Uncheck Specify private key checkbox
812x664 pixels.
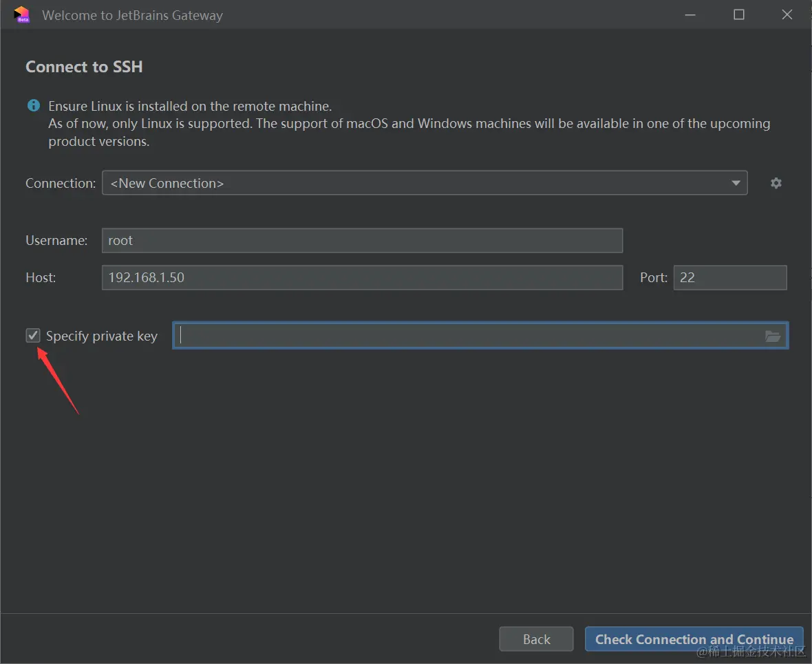[33, 336]
